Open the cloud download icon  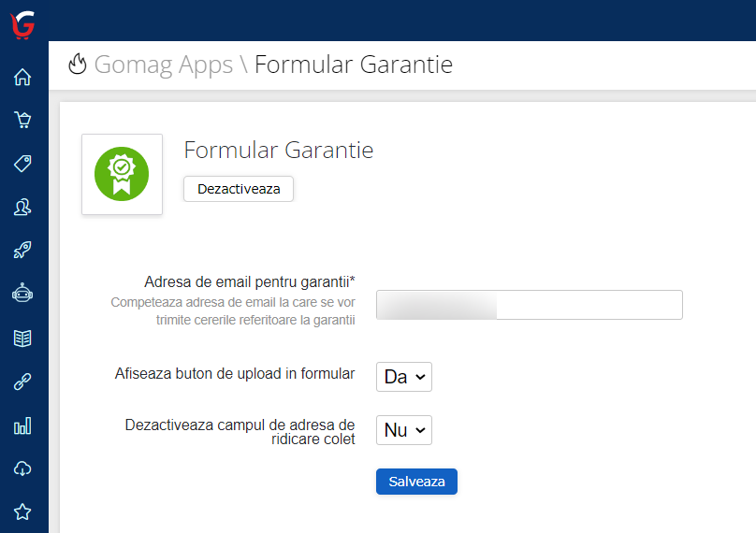(22, 468)
